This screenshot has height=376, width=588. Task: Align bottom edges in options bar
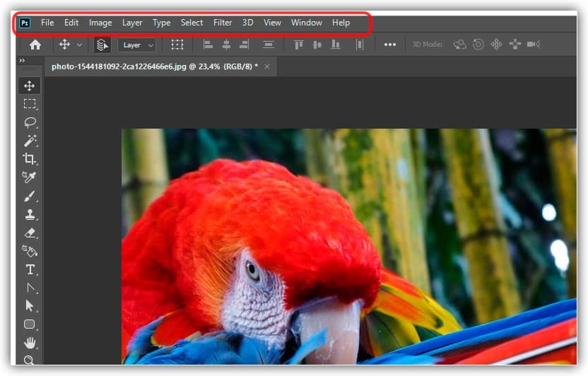tap(336, 45)
